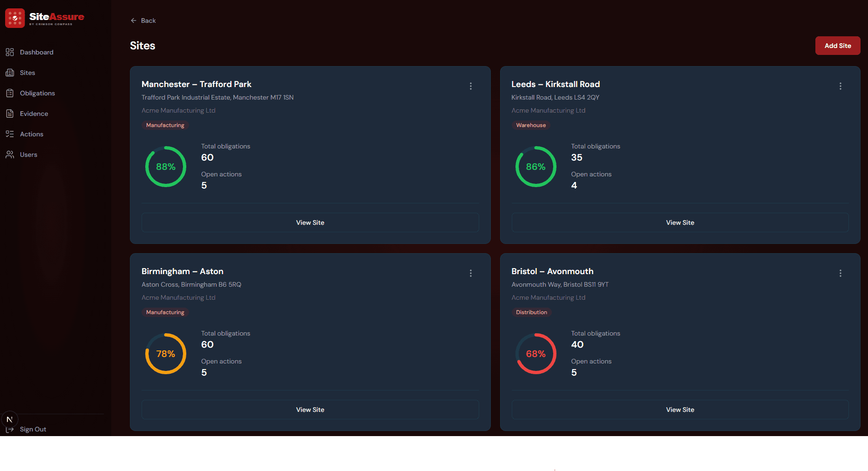This screenshot has height=471, width=868.
Task: View Site for Leeds – Kirkstall Road
Action: (680, 222)
